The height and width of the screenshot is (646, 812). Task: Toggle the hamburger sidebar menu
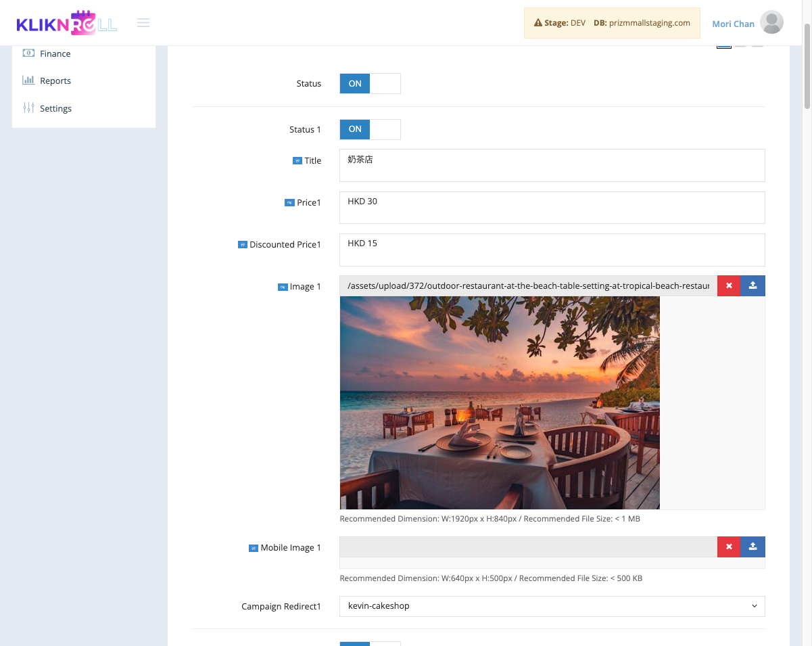pyautogui.click(x=143, y=23)
